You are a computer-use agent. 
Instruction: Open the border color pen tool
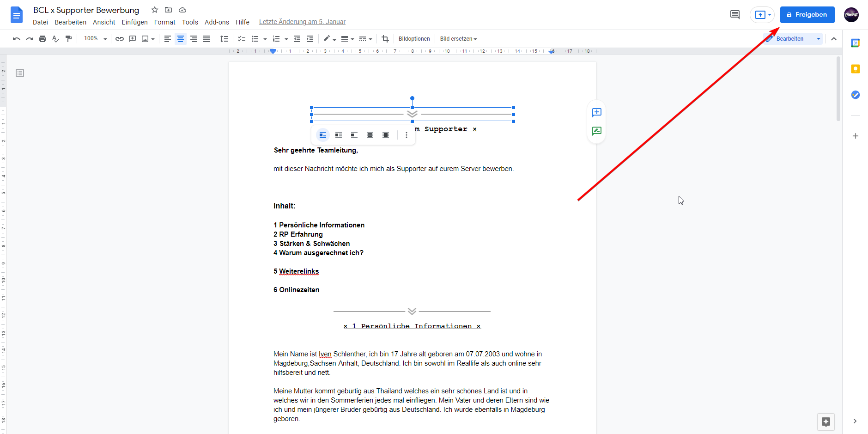pyautogui.click(x=328, y=39)
